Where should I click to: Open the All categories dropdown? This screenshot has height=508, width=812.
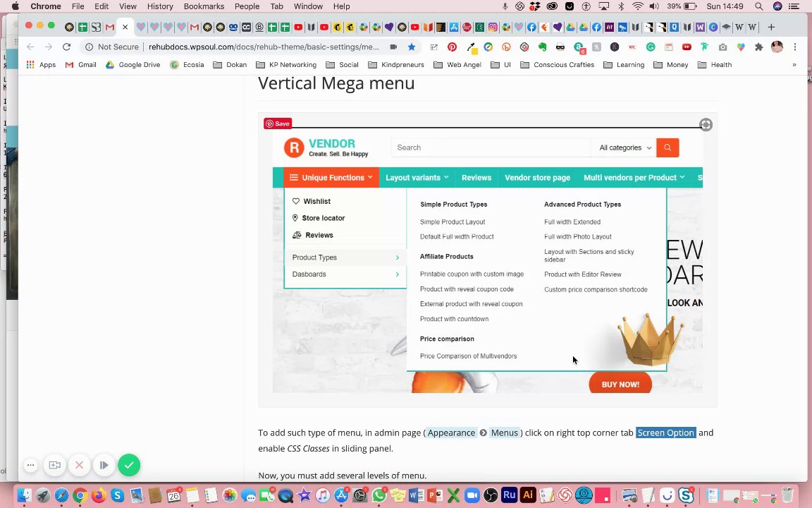click(x=625, y=147)
